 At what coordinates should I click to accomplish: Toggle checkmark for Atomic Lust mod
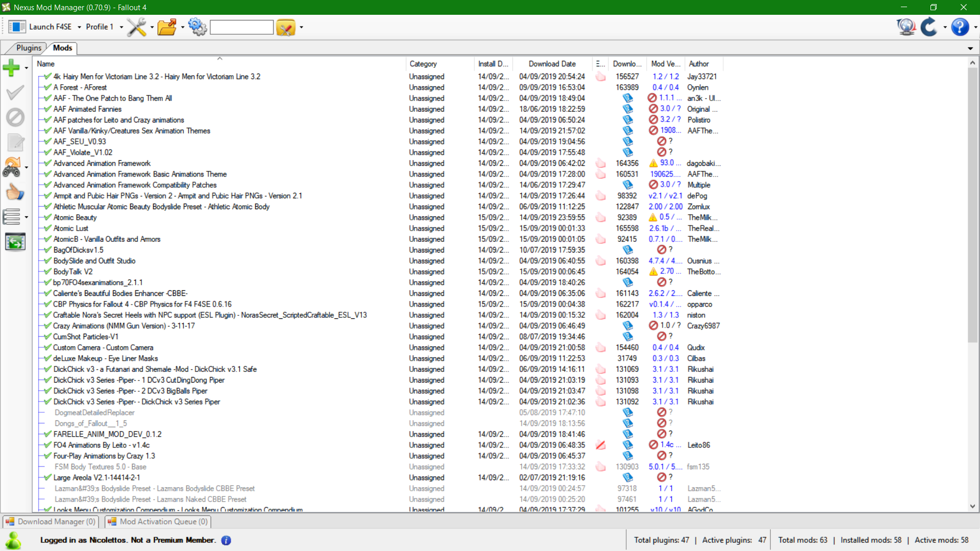pyautogui.click(x=48, y=228)
